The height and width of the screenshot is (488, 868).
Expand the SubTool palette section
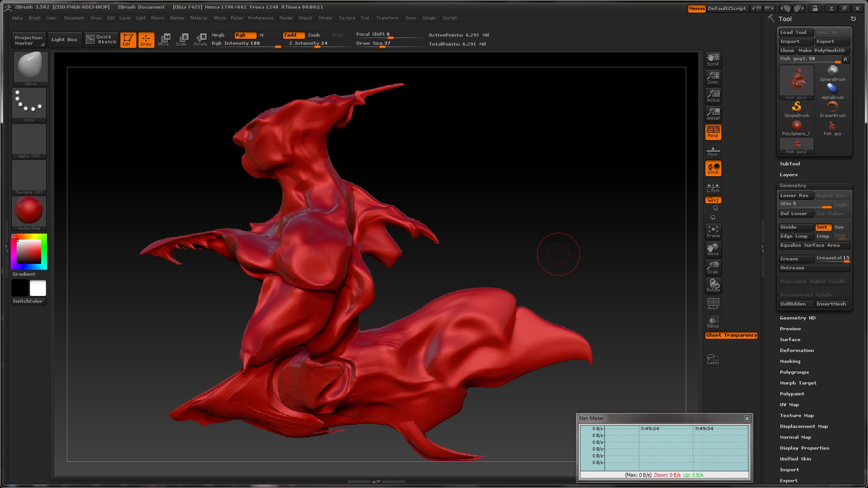tap(789, 164)
